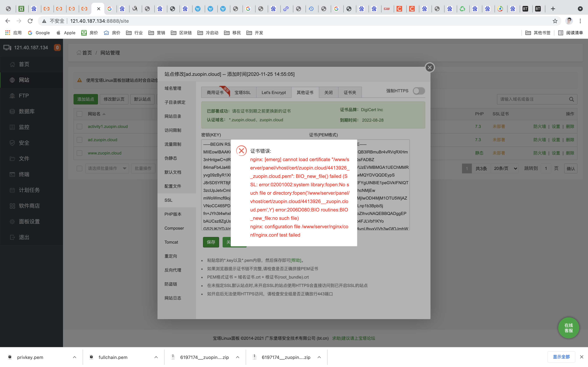
Task: Open the 数据库 panel
Action: coord(27,111)
